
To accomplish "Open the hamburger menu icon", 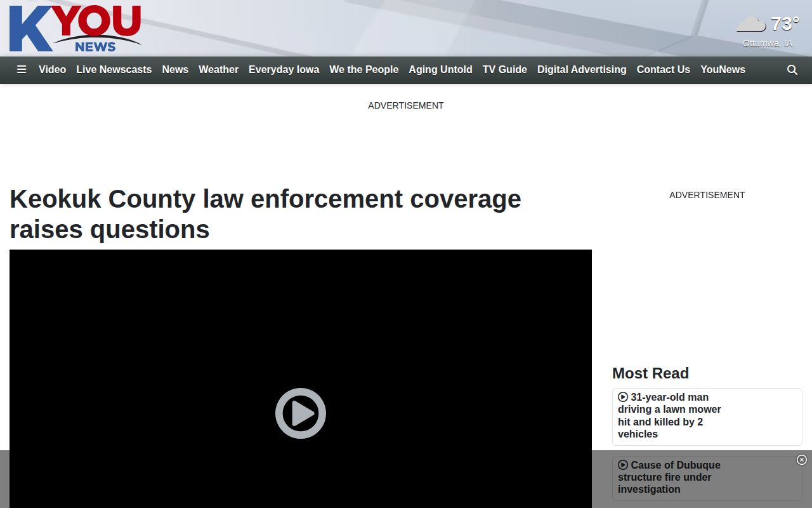I will (22, 70).
